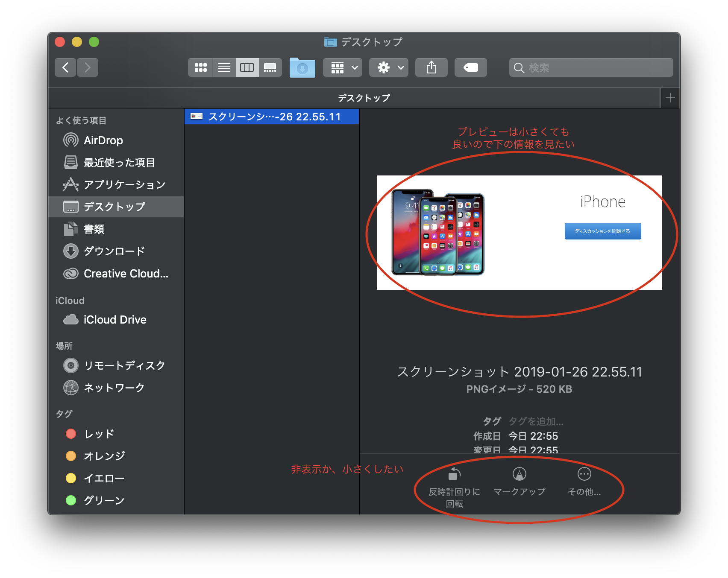728x578 pixels.
Task: Click タグを追加 to add a tag
Action: (536, 422)
